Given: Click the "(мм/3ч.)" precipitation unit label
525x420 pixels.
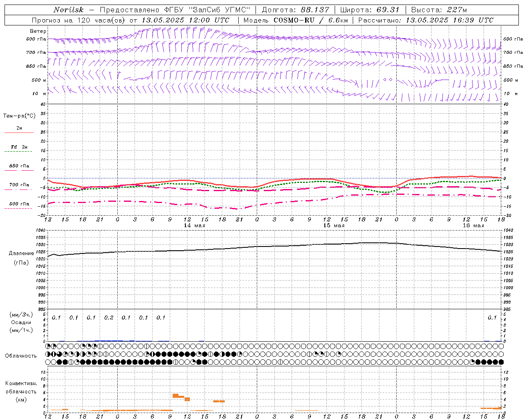Looking at the screenshot, I should point(21,315).
